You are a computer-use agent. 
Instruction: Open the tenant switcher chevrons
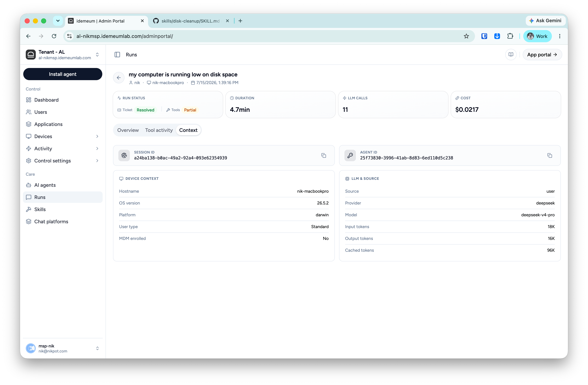click(x=97, y=55)
